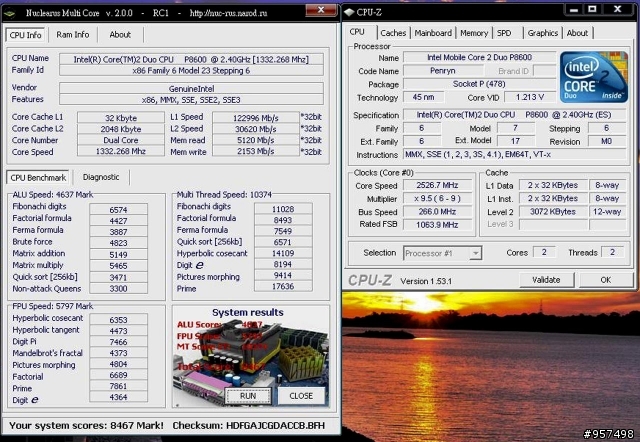Screen dimensions: 640x442
Task: Open the SPD tab in CPU-Z
Action: [504, 33]
